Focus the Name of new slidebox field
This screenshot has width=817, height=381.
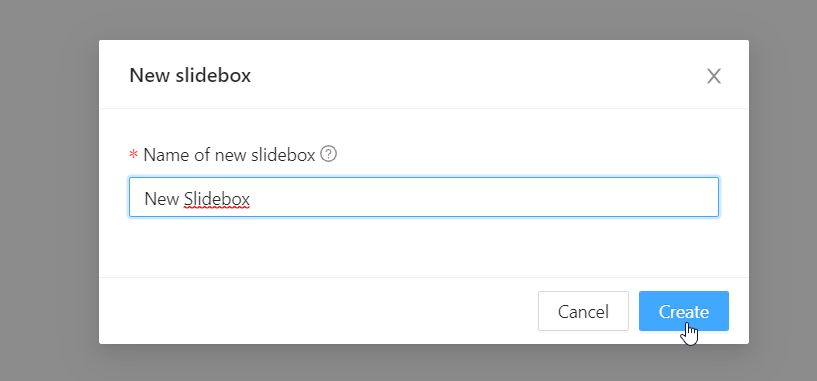(424, 197)
